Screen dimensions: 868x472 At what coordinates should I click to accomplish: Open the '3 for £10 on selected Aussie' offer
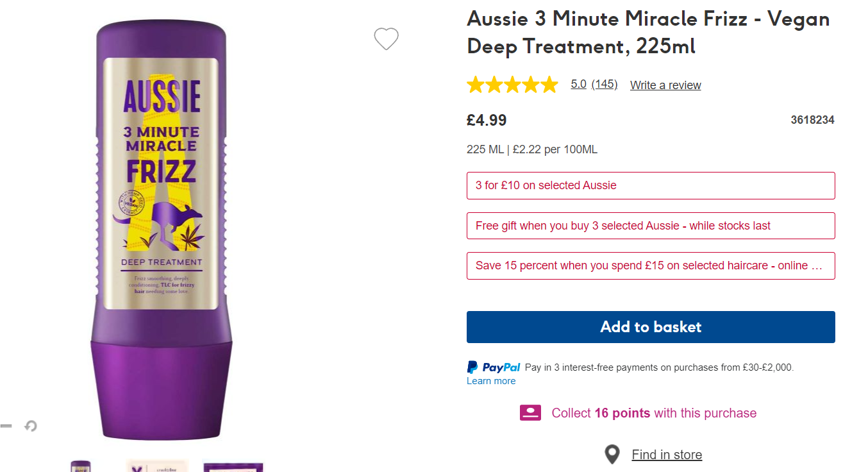click(x=651, y=185)
